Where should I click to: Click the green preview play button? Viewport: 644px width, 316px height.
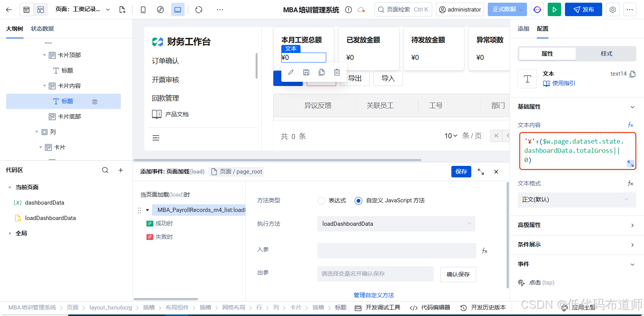coord(554,10)
